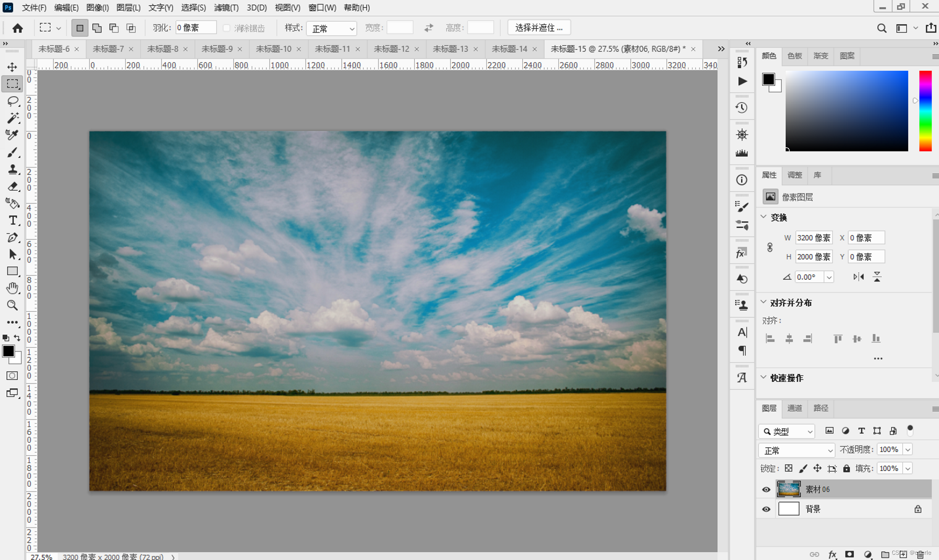Add layer style fx at Layers bottom
939x560 pixels.
click(x=832, y=554)
